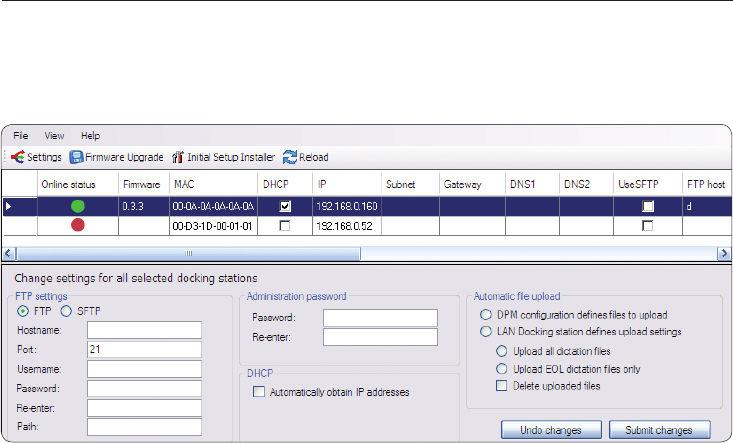Enable UseSFTP for the first docking station
Screen dimensions: 733x443
pos(648,206)
